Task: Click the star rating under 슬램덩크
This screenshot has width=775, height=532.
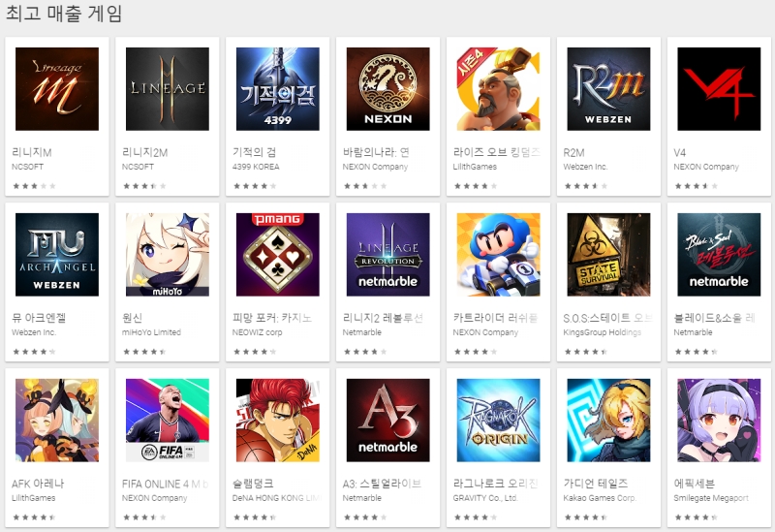Action: (x=254, y=517)
